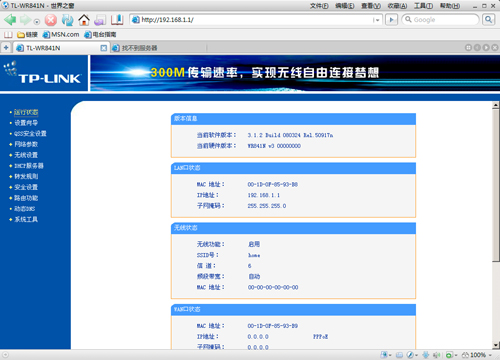Screen dimensions: 500x360
Task: Click the bookmarks bar book icon
Action: tap(8, 35)
